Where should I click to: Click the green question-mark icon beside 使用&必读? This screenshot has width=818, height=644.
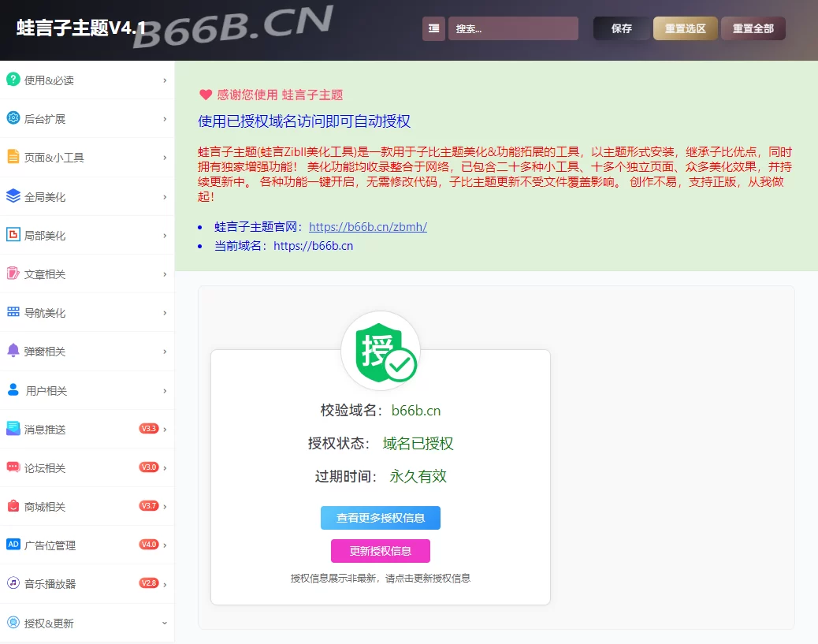tap(13, 80)
